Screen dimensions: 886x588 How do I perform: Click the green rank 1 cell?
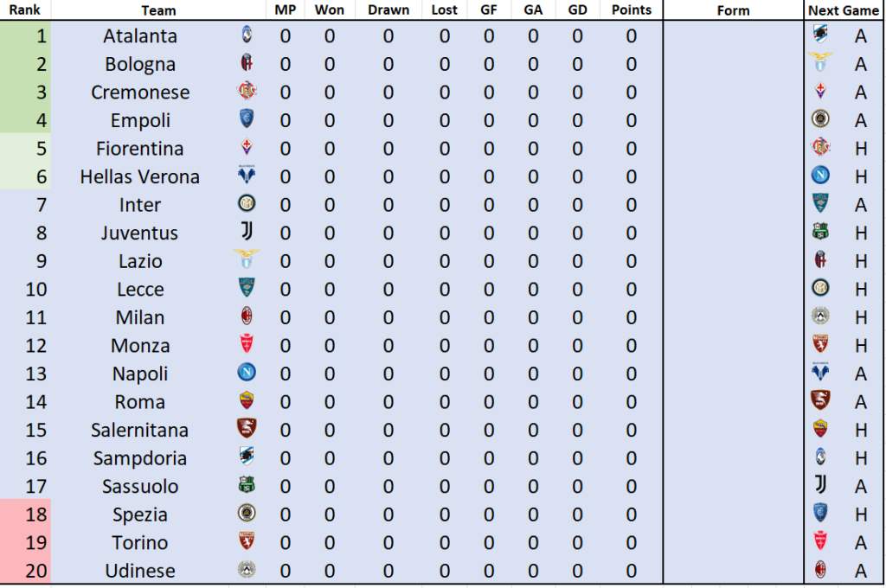pyautogui.click(x=26, y=35)
